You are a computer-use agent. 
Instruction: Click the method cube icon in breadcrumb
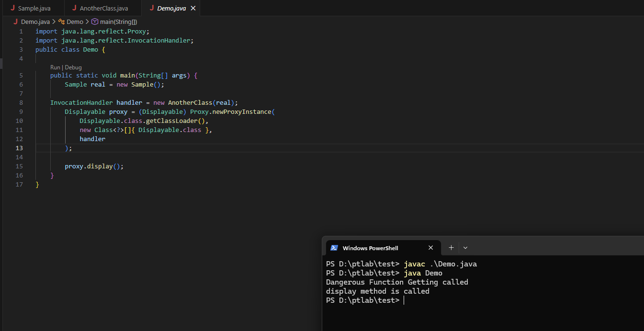(95, 22)
